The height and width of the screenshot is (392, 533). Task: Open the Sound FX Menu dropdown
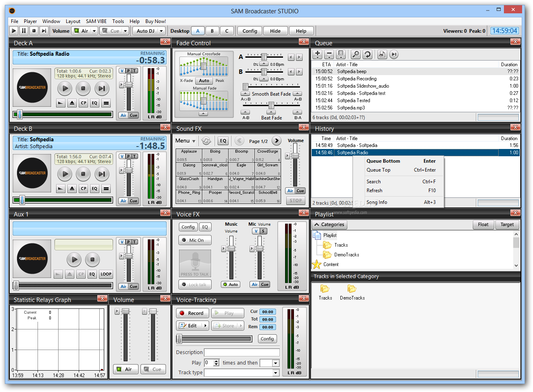click(x=186, y=140)
